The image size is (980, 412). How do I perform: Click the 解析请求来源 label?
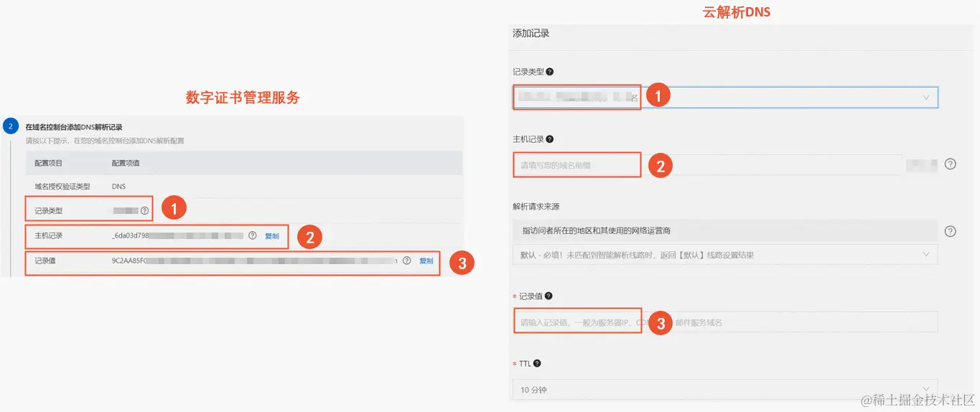tap(536, 207)
